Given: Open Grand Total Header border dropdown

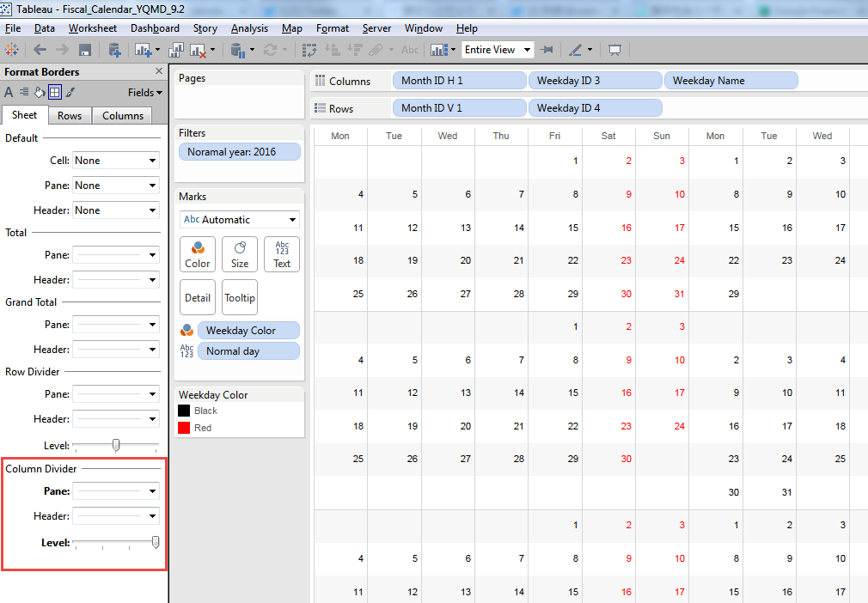Looking at the screenshot, I should point(116,350).
